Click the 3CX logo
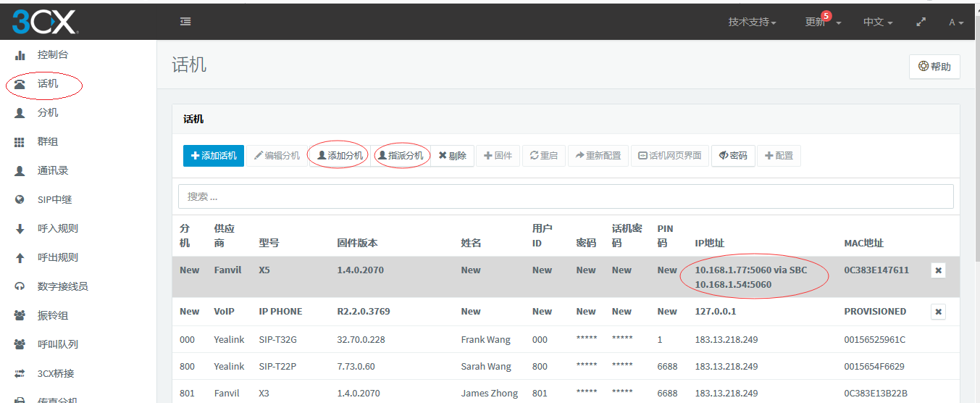 (x=44, y=22)
